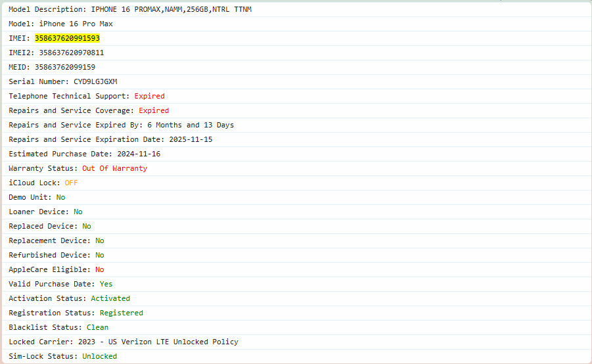Select the 6 Months and 13 Days text
592x364 pixels.
pos(191,125)
